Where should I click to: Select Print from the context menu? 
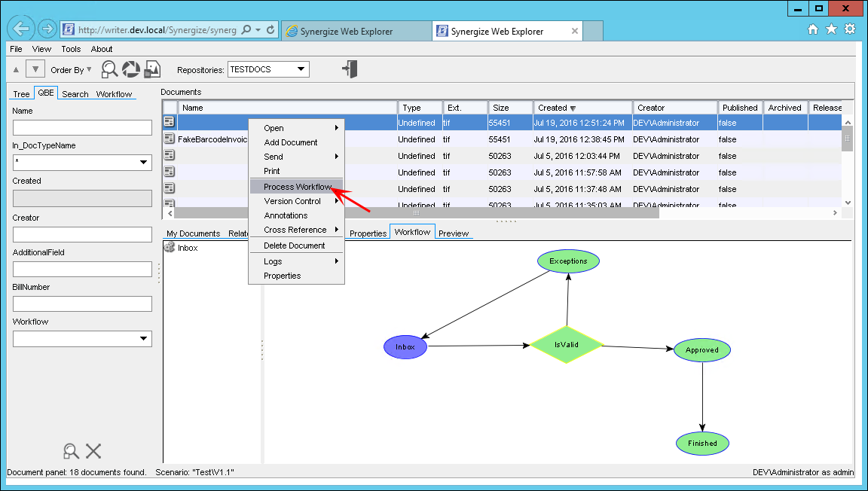pyautogui.click(x=297, y=171)
